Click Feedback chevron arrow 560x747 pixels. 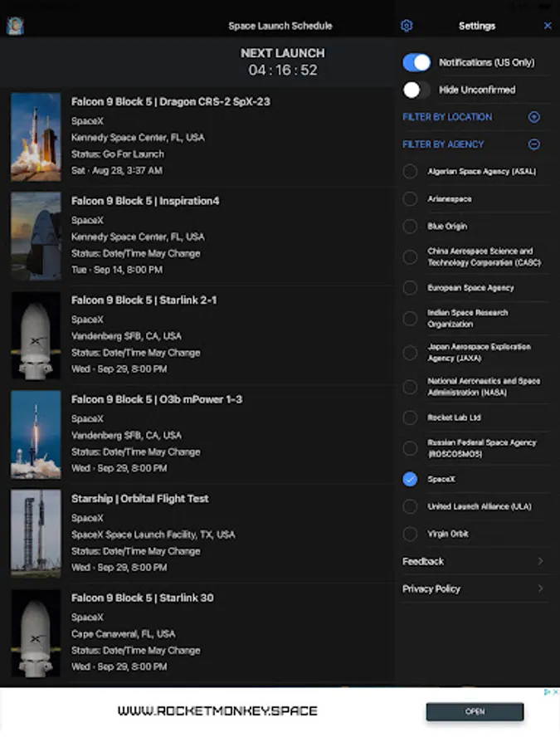pos(540,561)
